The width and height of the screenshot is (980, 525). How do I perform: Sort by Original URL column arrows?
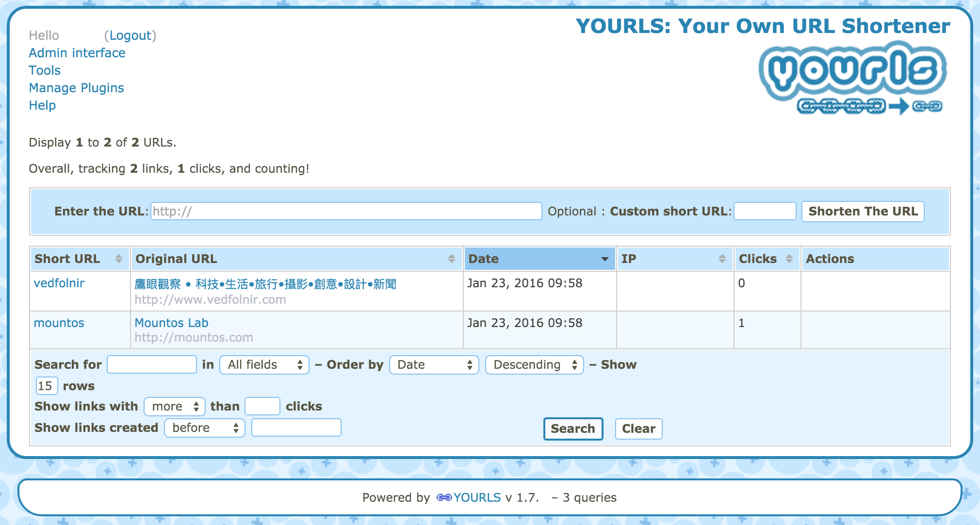tap(452, 259)
